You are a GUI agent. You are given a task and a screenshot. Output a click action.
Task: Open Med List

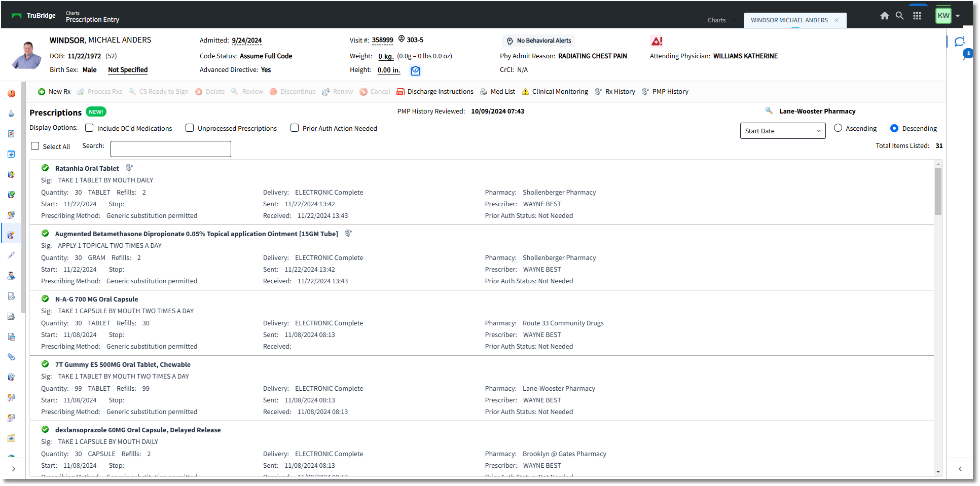tap(497, 92)
